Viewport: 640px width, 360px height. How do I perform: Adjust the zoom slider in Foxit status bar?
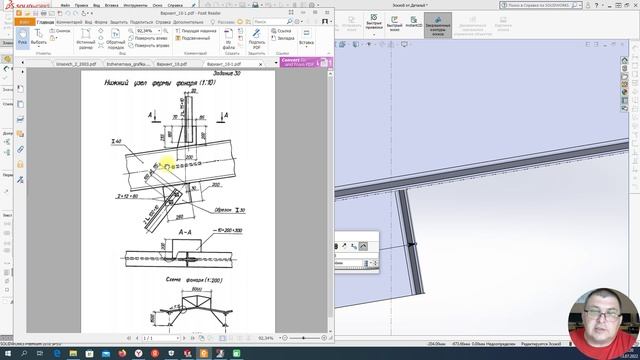[304, 338]
